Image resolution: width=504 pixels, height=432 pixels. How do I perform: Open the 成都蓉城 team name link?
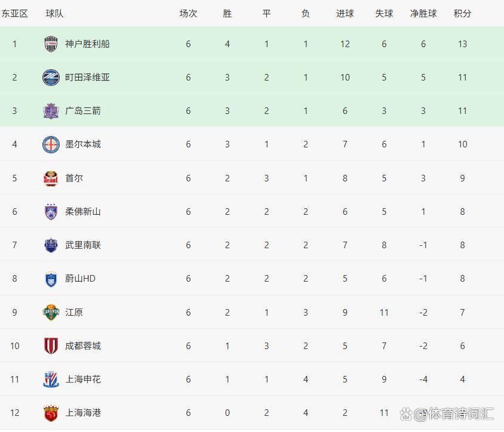point(83,346)
